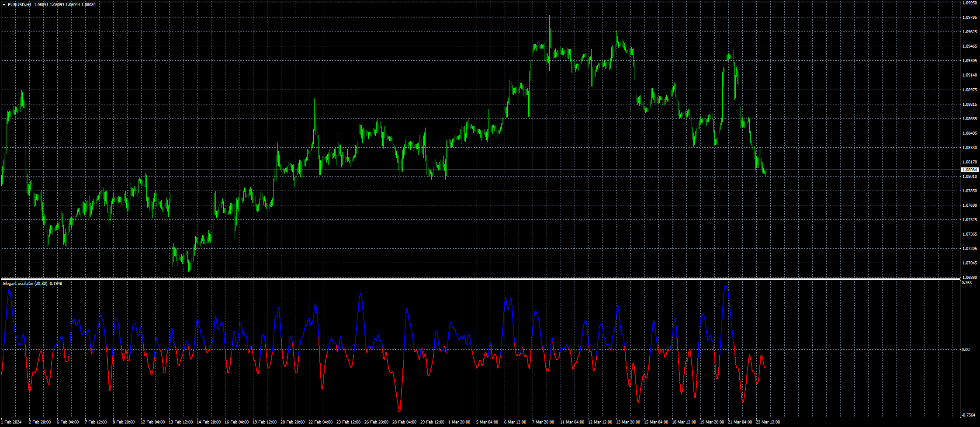Image resolution: width=980 pixels, height=427 pixels.
Task: Click the oscillator scale value 0.763
Action: point(966,283)
